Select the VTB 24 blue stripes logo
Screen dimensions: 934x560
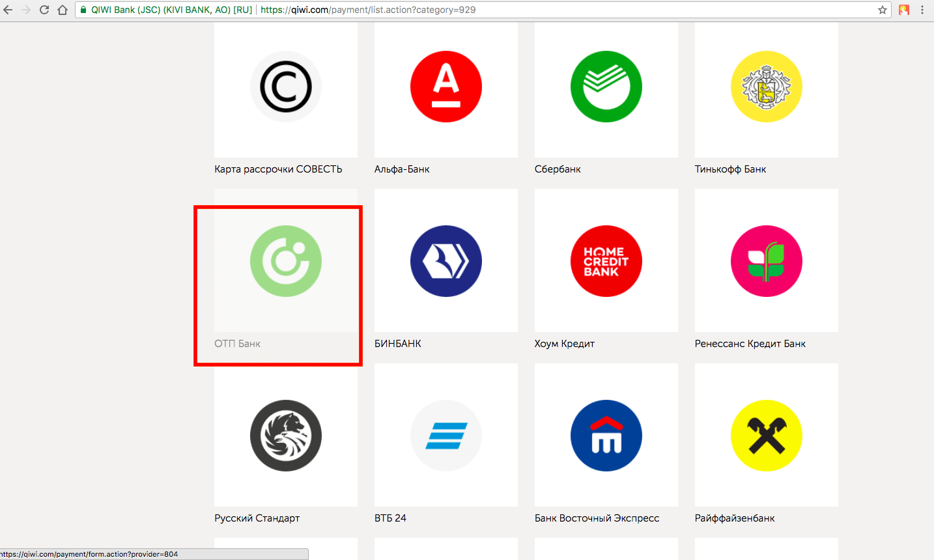tap(446, 436)
